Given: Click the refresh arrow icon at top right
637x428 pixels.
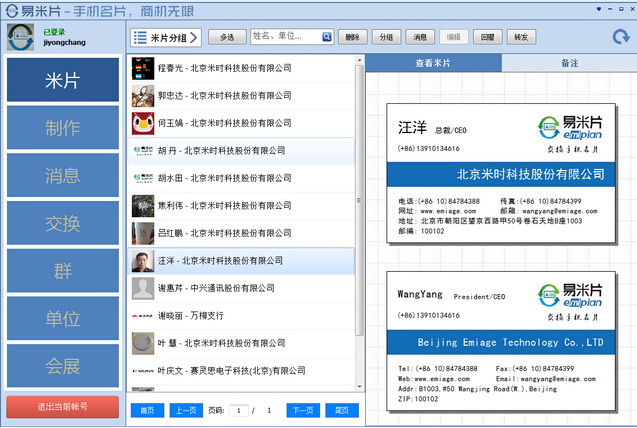Looking at the screenshot, I should 621,37.
